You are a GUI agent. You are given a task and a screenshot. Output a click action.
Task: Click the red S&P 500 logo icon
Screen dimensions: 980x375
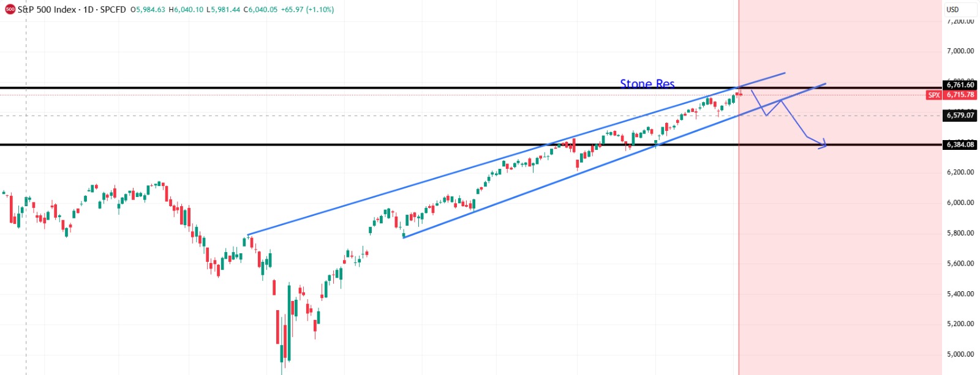tap(10, 10)
